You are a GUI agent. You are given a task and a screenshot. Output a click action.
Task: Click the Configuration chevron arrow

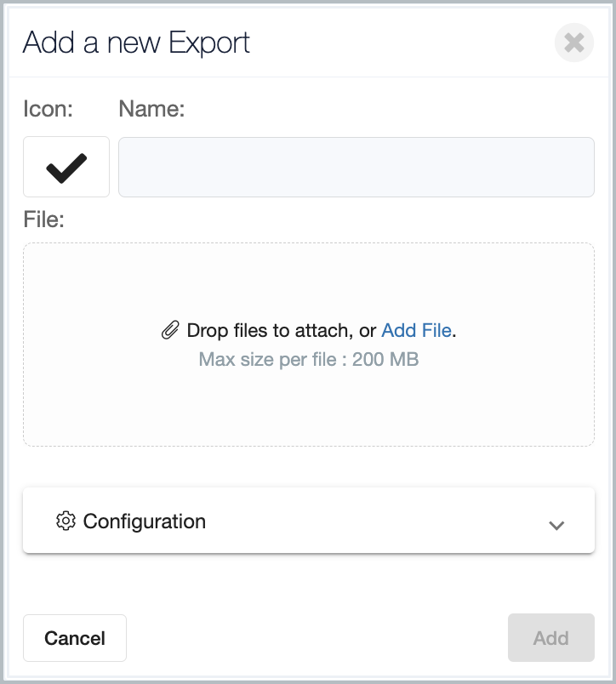556,525
